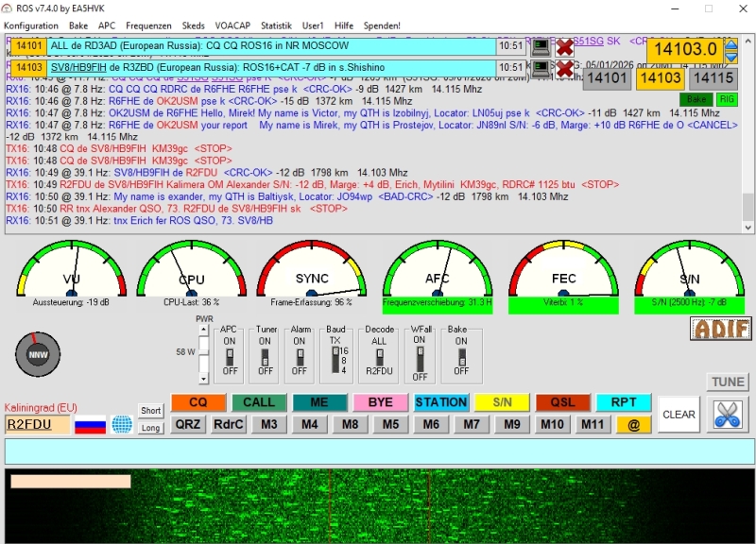Viewport: 756px width, 544px height.
Task: Select the Short message option
Action: tap(150, 411)
